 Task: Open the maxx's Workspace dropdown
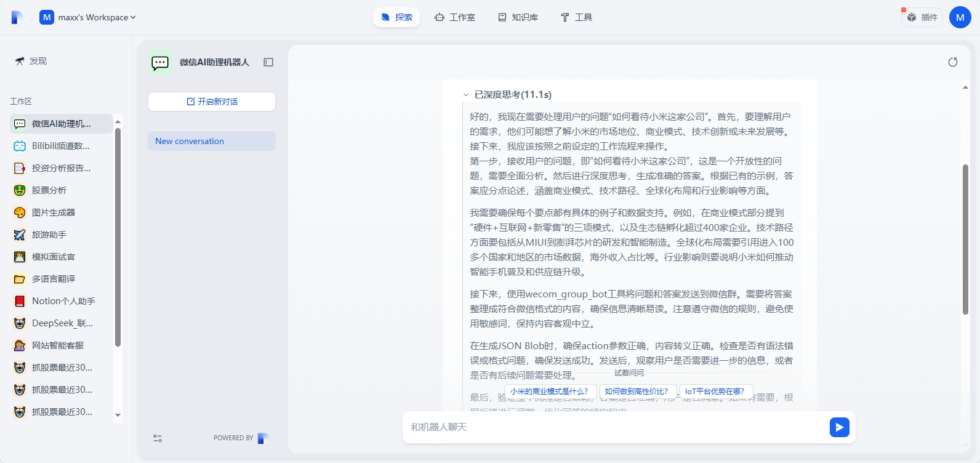coord(87,17)
